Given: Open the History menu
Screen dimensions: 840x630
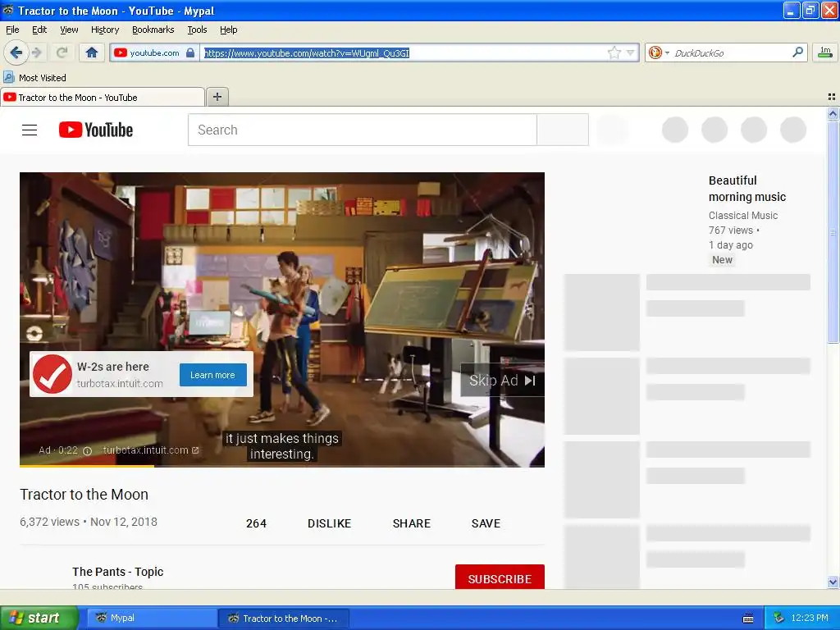Looking at the screenshot, I should tap(104, 30).
